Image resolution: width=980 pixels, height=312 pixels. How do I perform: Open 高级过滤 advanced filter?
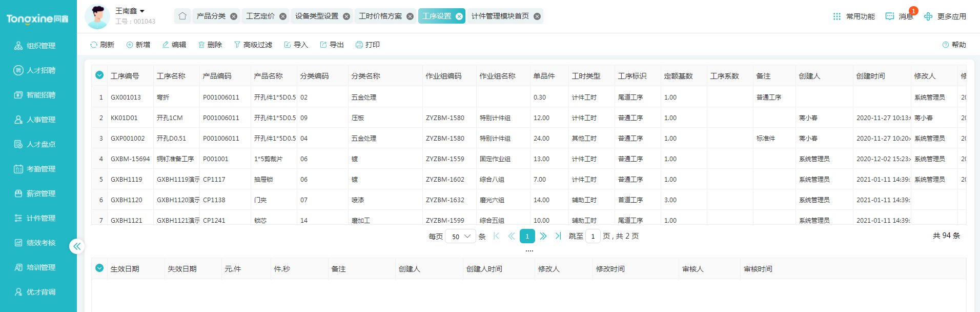pos(253,45)
